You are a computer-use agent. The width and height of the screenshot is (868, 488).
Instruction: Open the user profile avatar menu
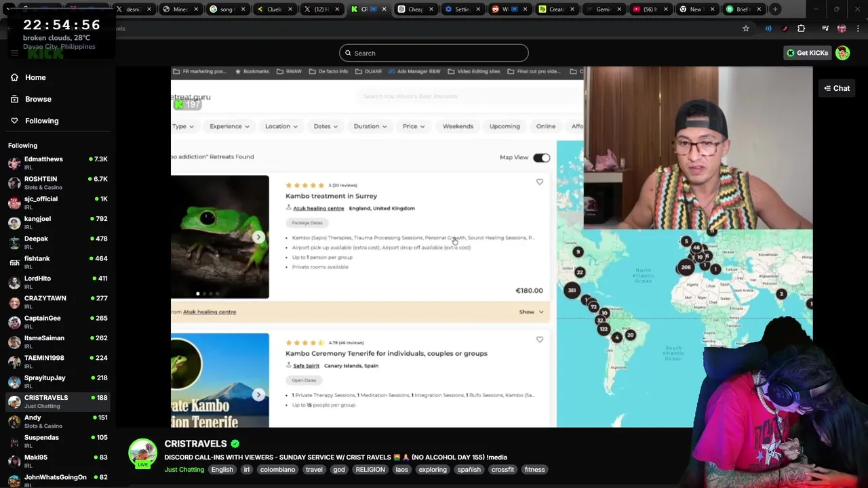[843, 53]
